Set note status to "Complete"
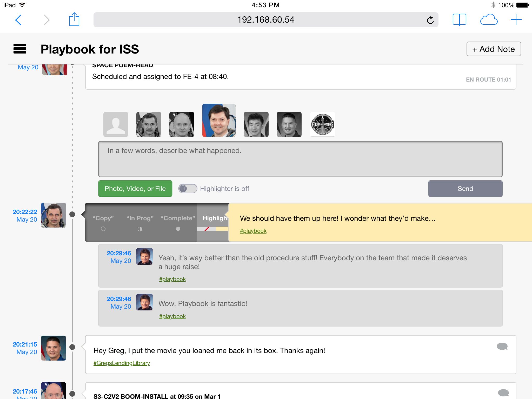 pyautogui.click(x=178, y=223)
